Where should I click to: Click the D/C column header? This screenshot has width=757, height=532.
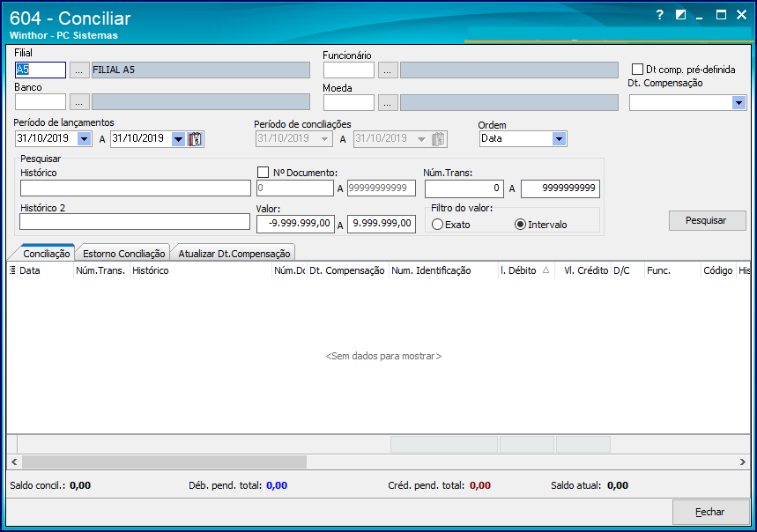(x=627, y=270)
